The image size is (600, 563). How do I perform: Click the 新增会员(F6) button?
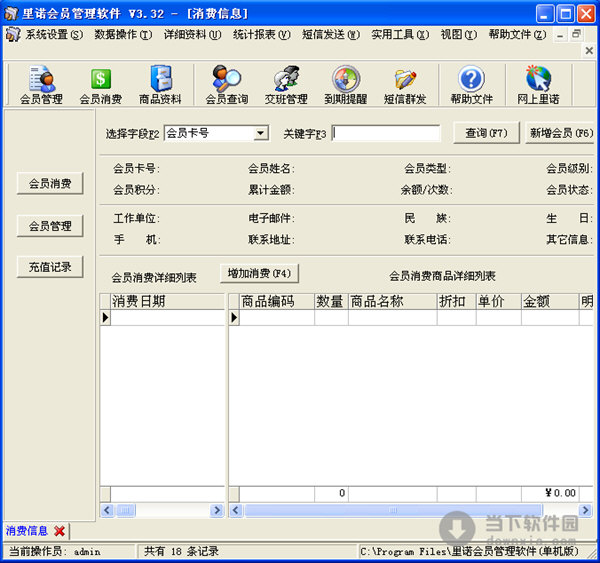(560, 133)
